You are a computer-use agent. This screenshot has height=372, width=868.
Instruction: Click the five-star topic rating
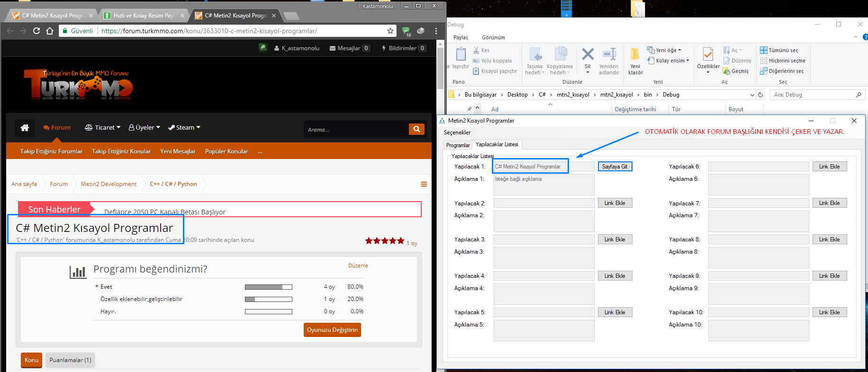click(385, 241)
